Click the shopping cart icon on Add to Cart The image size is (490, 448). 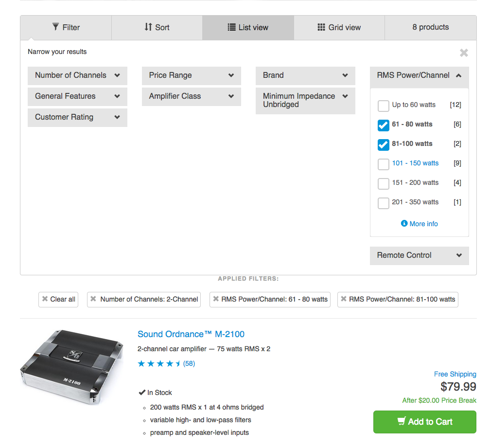(401, 422)
